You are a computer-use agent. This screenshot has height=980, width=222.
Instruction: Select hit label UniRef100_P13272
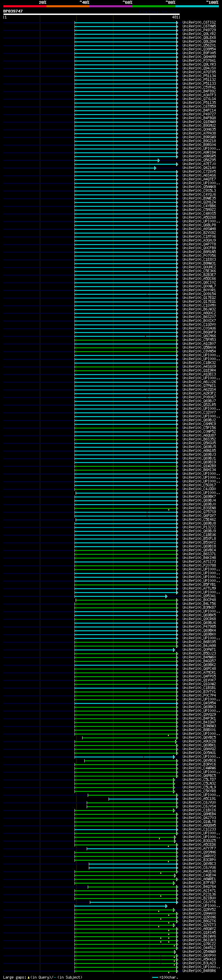click(x=199, y=527)
